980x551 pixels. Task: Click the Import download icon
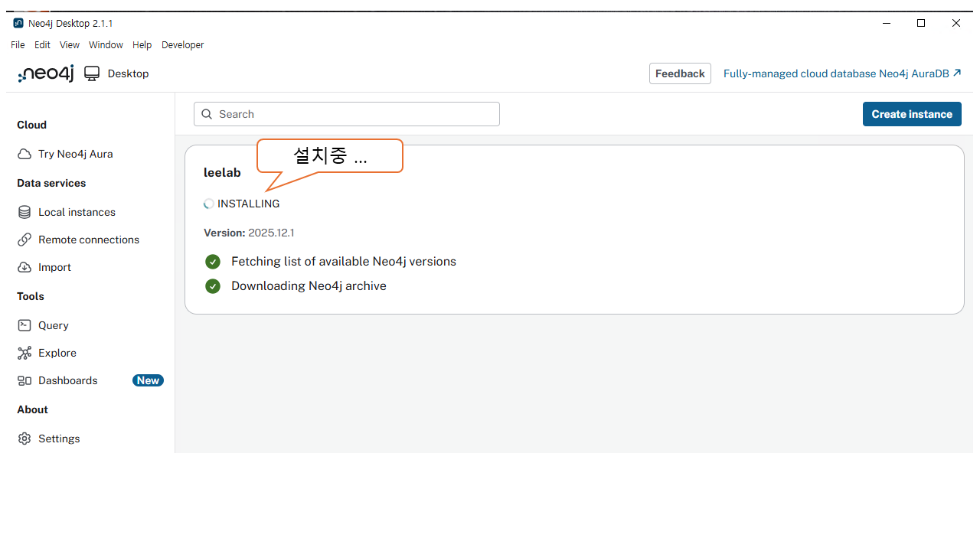click(24, 267)
